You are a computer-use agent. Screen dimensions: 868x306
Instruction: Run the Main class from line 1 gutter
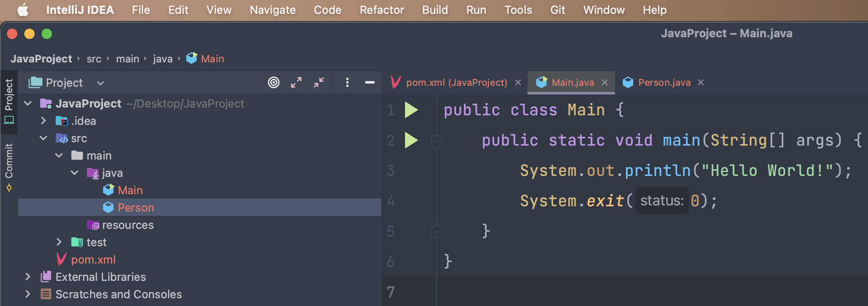click(411, 110)
